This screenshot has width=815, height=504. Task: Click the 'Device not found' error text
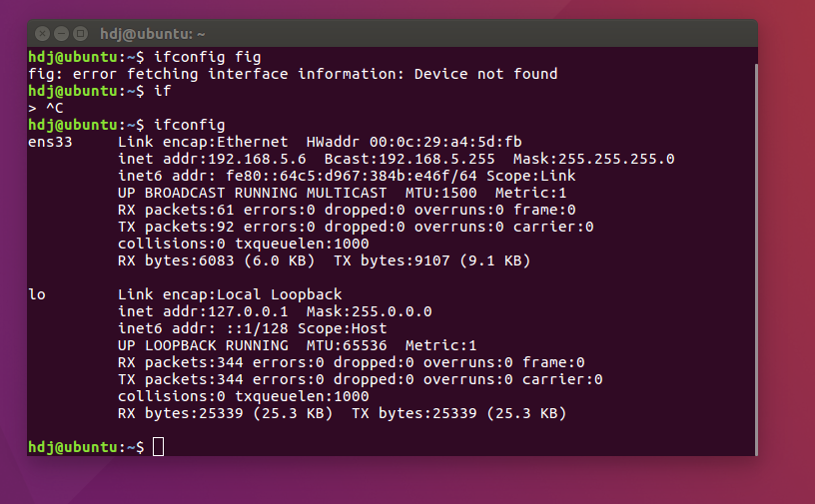pos(485,74)
